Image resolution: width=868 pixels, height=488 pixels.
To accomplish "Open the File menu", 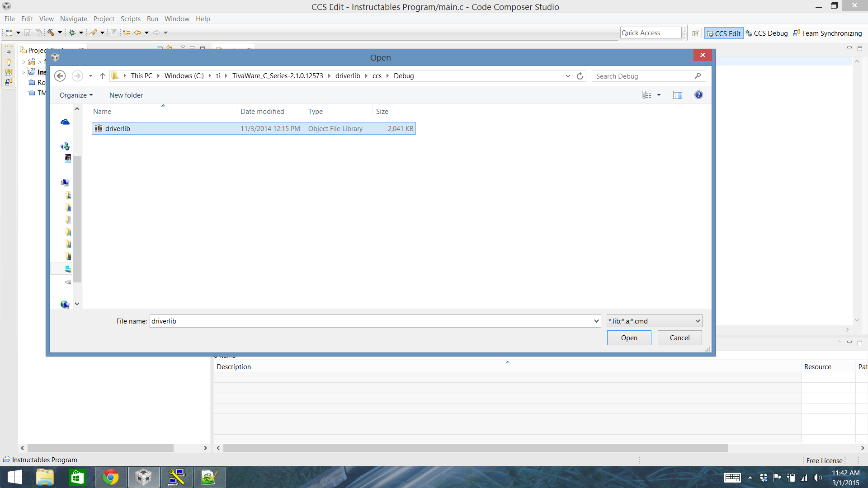I will tap(9, 19).
